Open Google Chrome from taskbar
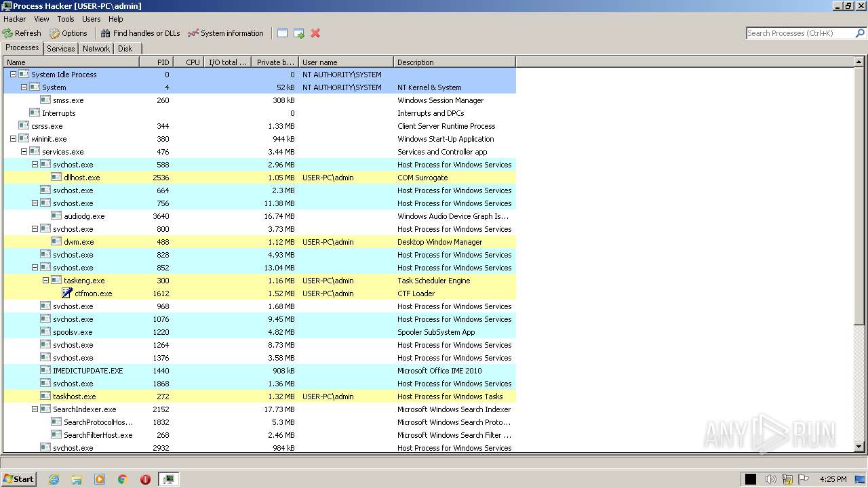This screenshot has width=868, height=488. coord(123,479)
